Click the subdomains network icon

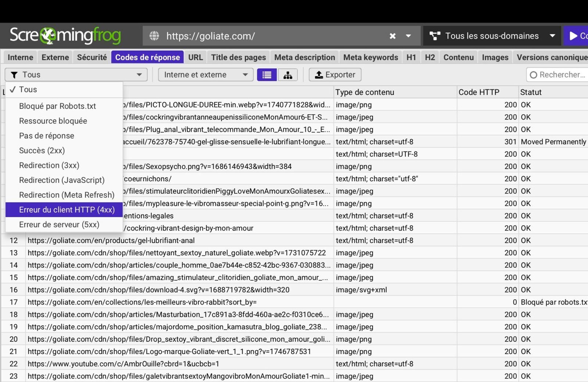pyautogui.click(x=435, y=36)
